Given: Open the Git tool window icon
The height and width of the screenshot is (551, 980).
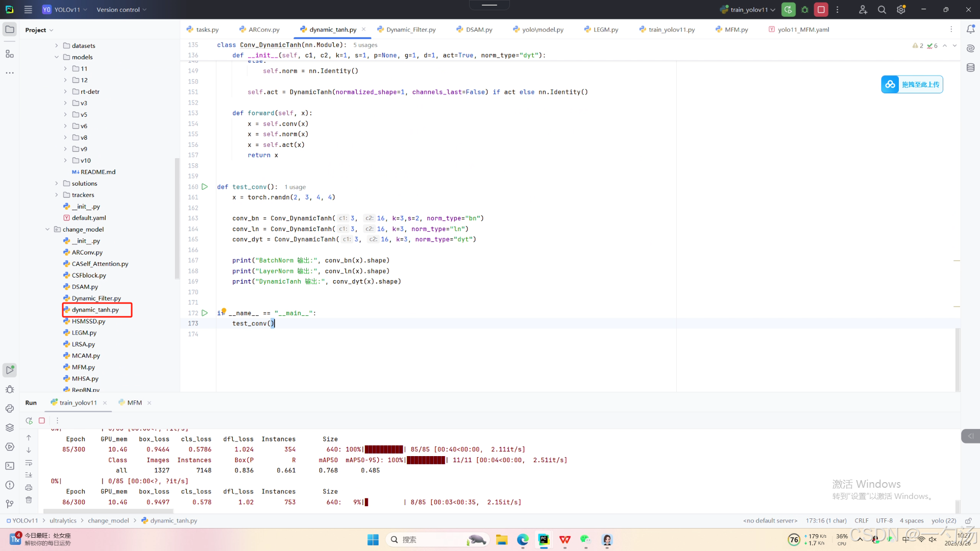Looking at the screenshot, I should click(x=10, y=504).
